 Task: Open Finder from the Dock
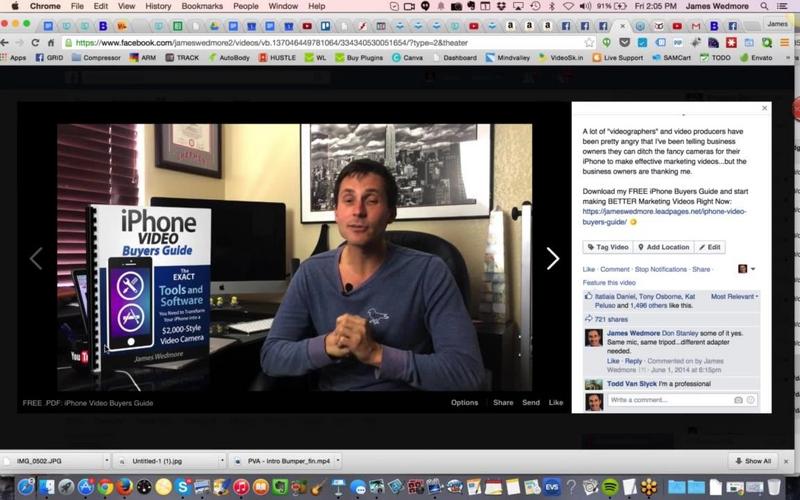[46, 487]
